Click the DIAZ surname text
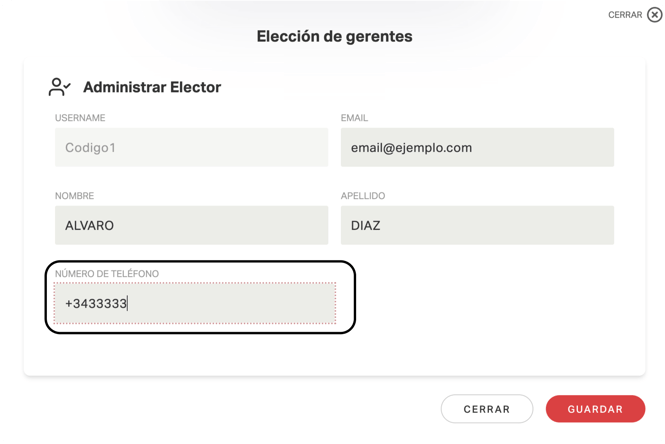The image size is (665, 444). click(366, 226)
